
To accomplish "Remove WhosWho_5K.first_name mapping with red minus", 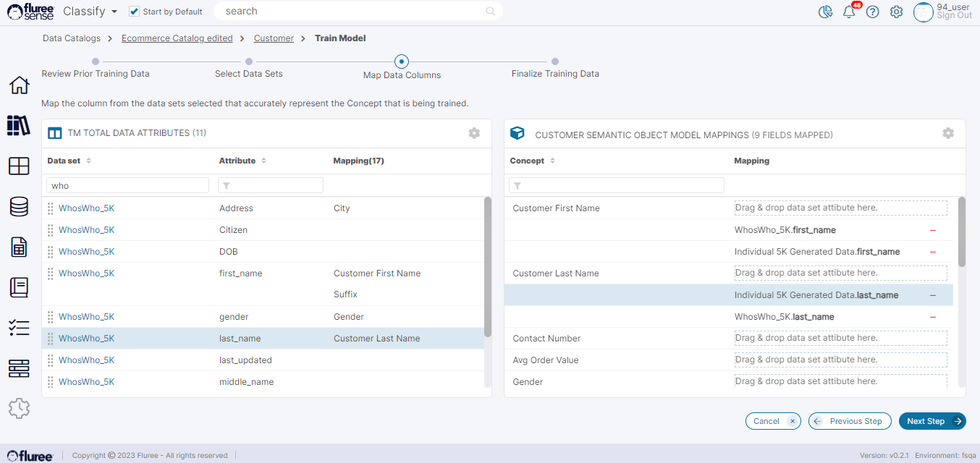I will [x=933, y=230].
